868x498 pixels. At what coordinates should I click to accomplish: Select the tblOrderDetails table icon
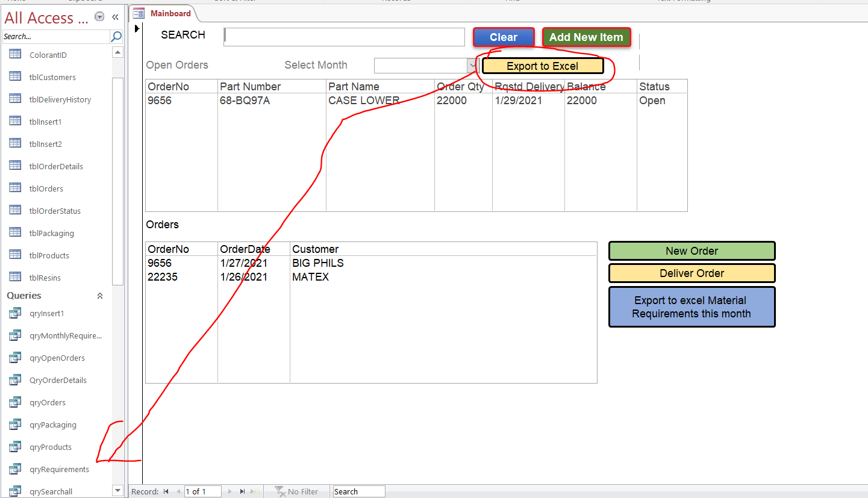16,166
